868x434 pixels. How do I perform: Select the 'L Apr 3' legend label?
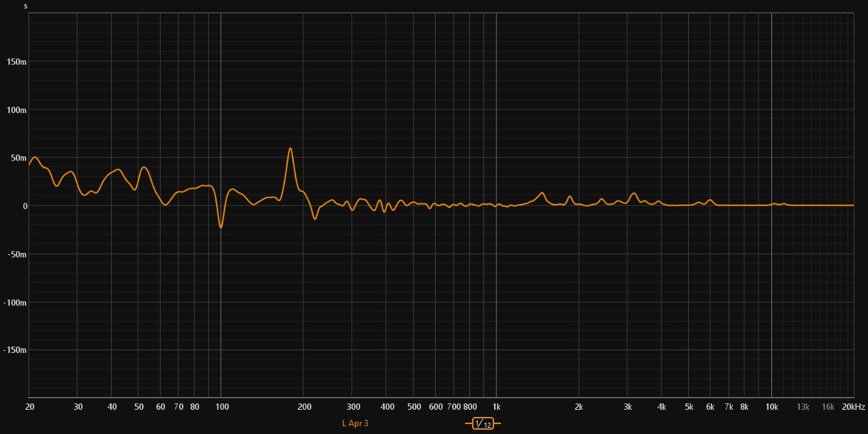(355, 423)
